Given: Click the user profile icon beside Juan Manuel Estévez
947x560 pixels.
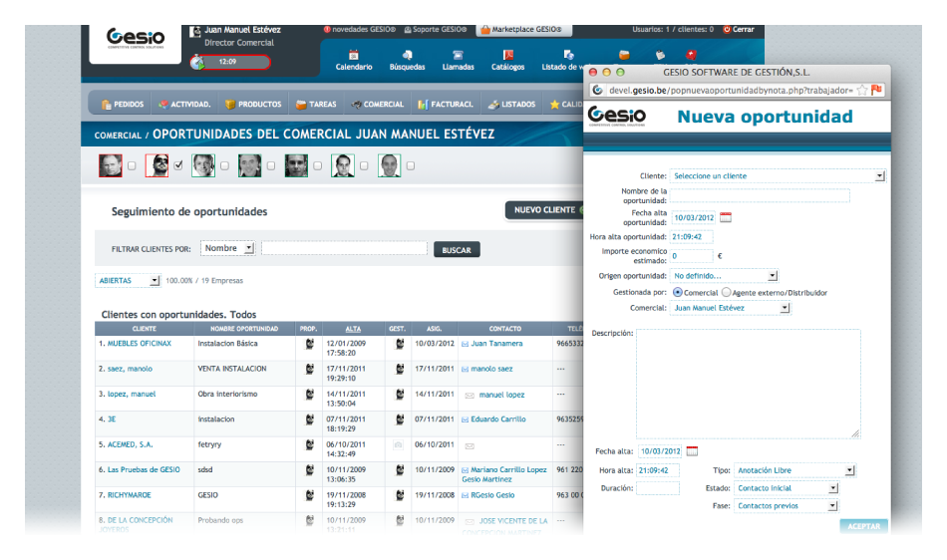Looking at the screenshot, I should pos(195,31).
